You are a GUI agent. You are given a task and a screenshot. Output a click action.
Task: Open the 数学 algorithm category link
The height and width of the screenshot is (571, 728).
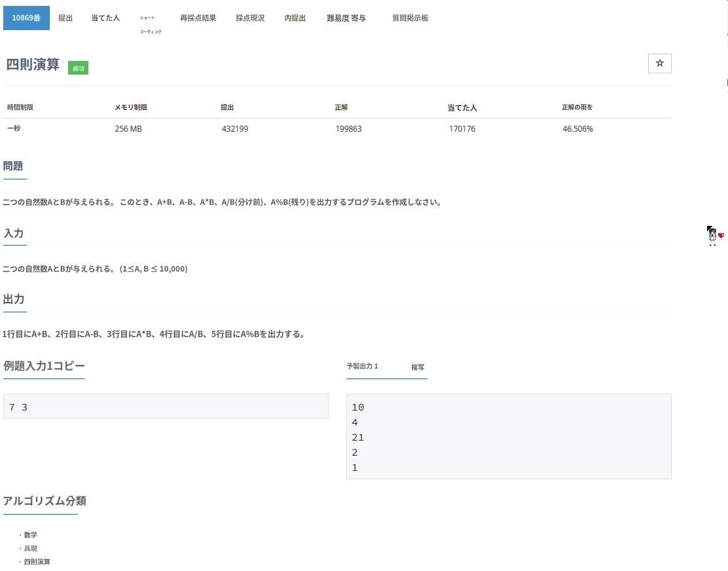coord(31,535)
